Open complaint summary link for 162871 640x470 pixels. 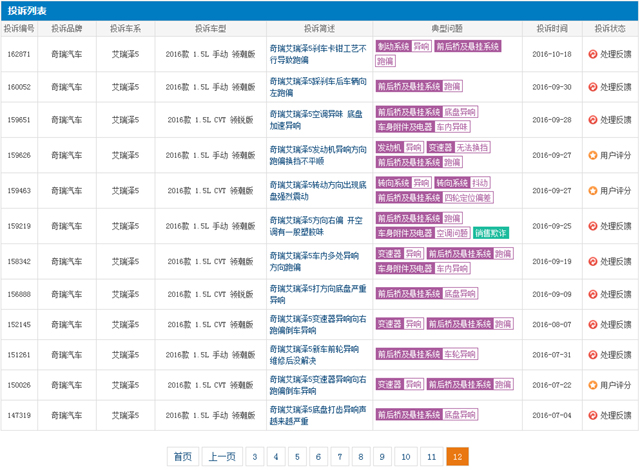point(318,54)
